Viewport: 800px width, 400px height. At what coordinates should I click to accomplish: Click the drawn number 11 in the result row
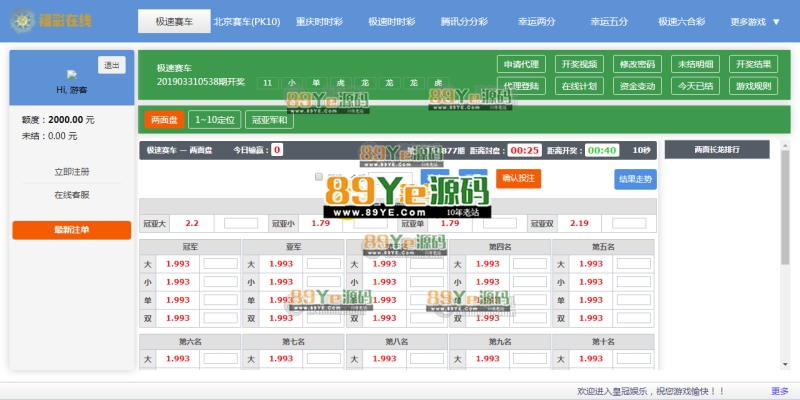[267, 83]
